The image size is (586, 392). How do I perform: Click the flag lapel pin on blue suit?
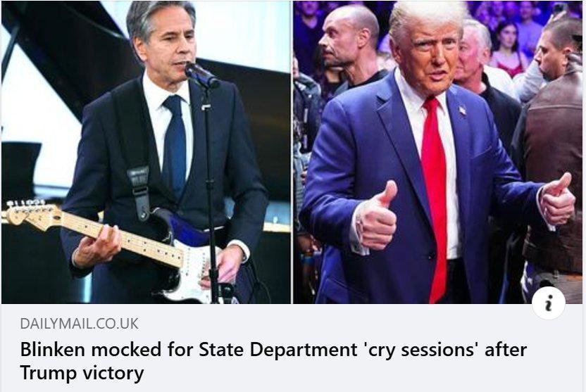462,110
